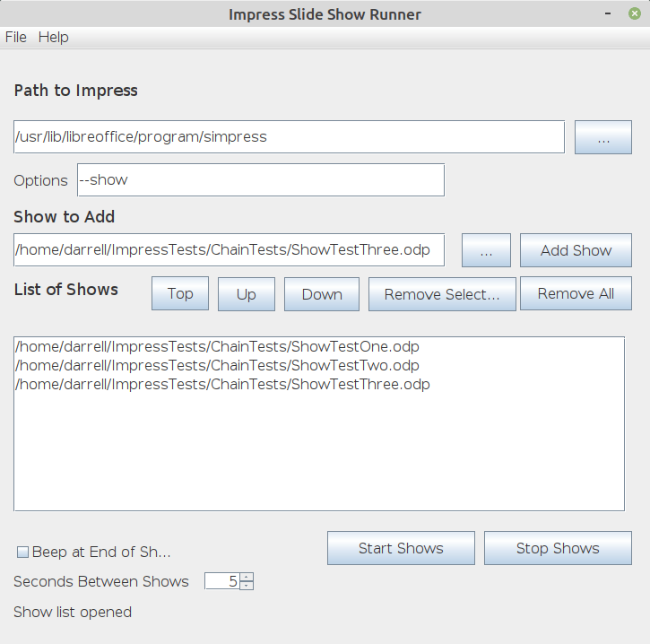Click the Path to Impress text field

coord(289,137)
